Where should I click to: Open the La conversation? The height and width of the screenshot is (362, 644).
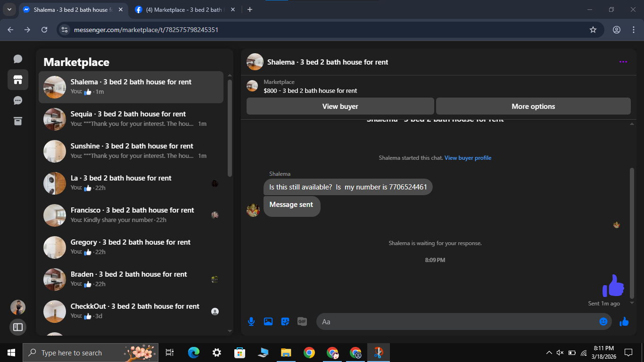131,183
